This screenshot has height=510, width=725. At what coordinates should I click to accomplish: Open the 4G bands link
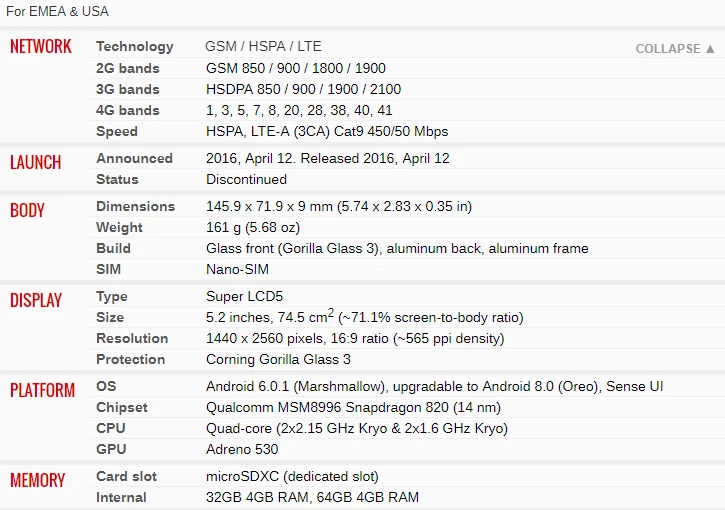pos(127,110)
